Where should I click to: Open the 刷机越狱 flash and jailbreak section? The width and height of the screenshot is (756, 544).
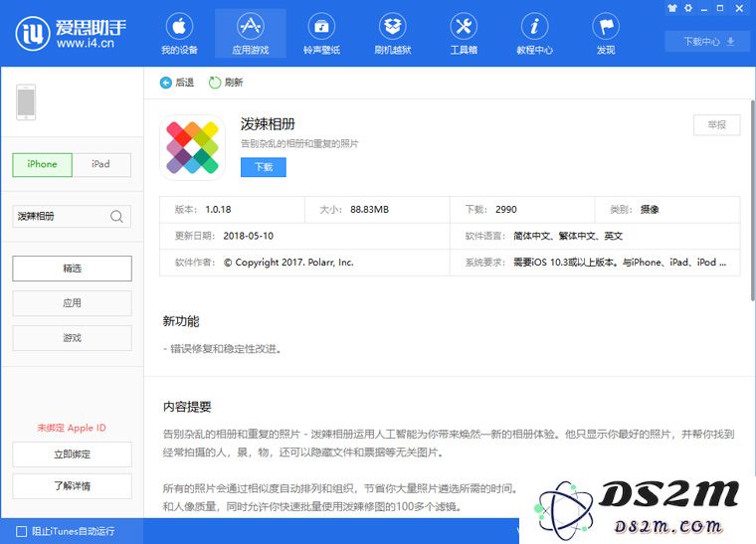pos(393,33)
